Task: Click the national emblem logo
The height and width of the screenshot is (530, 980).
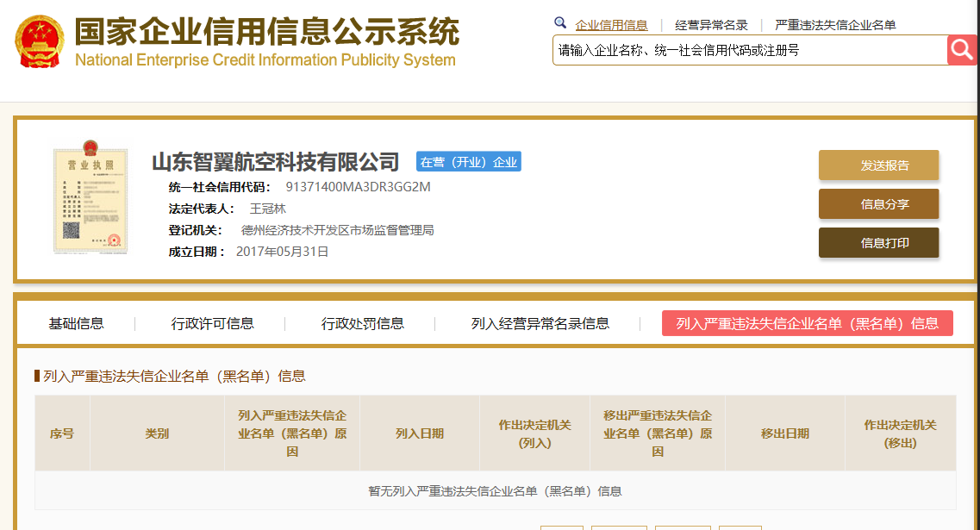Action: click(x=40, y=41)
